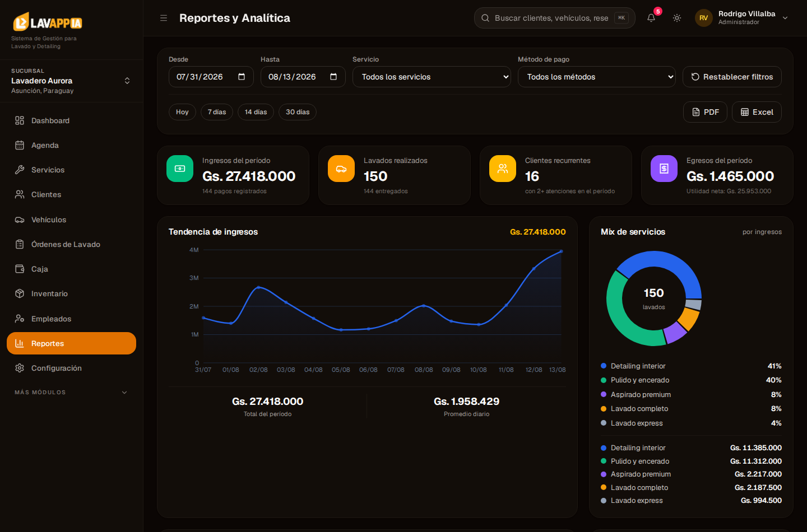The height and width of the screenshot is (532, 807).
Task: Navigate to Clientes
Action: (71, 194)
